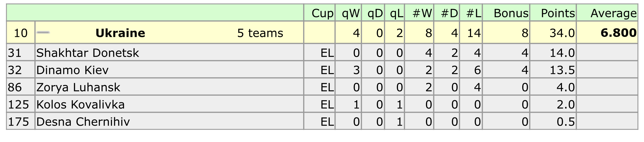The width and height of the screenshot is (644, 142).
Task: Click Ukraine's 6.800 average value
Action: tap(618, 33)
